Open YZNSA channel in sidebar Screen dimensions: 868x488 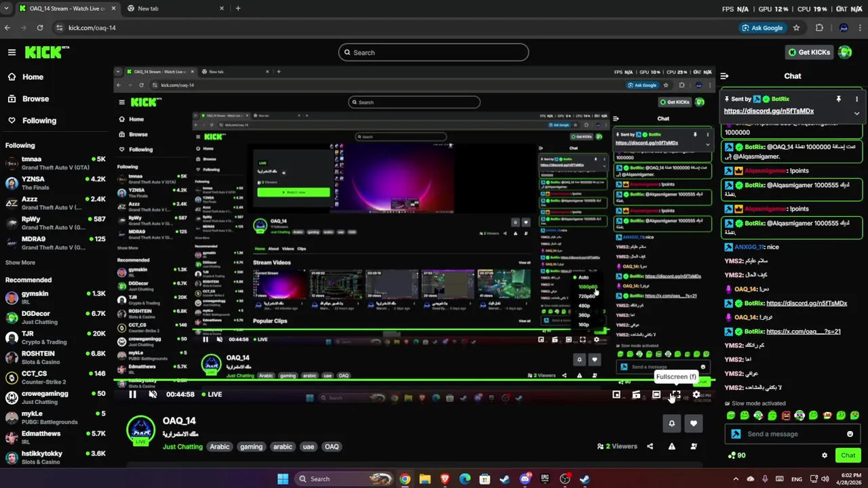click(56, 183)
